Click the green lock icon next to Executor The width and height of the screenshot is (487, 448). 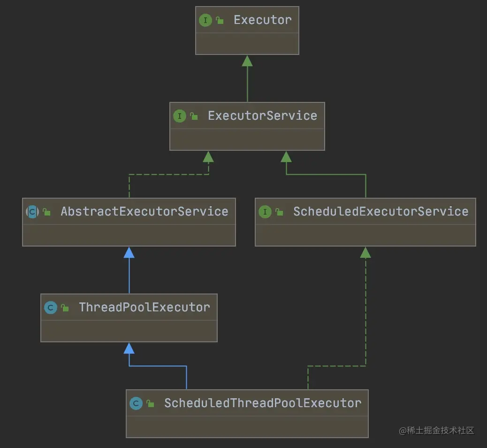pyautogui.click(x=220, y=20)
